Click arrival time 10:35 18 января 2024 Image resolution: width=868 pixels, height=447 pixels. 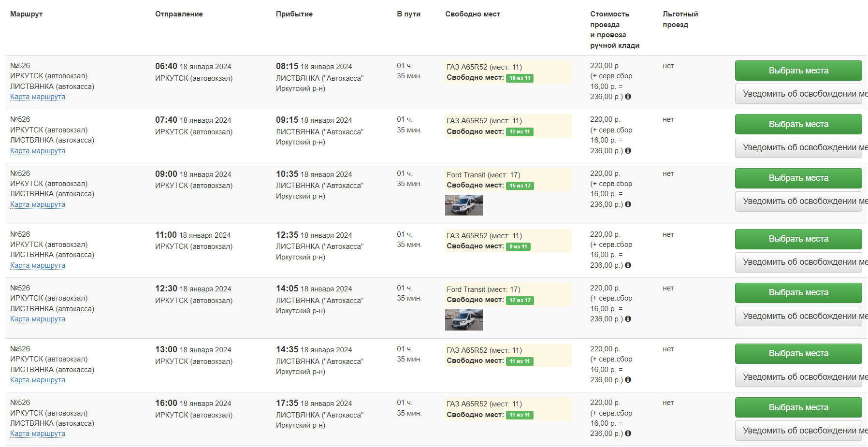pyautogui.click(x=314, y=174)
